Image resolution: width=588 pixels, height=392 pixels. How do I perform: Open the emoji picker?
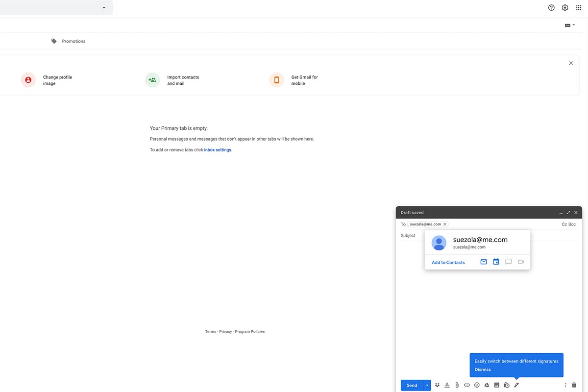tap(477, 385)
